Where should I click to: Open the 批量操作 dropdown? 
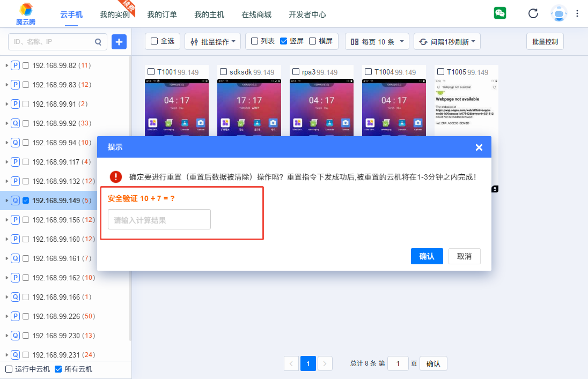coord(213,41)
